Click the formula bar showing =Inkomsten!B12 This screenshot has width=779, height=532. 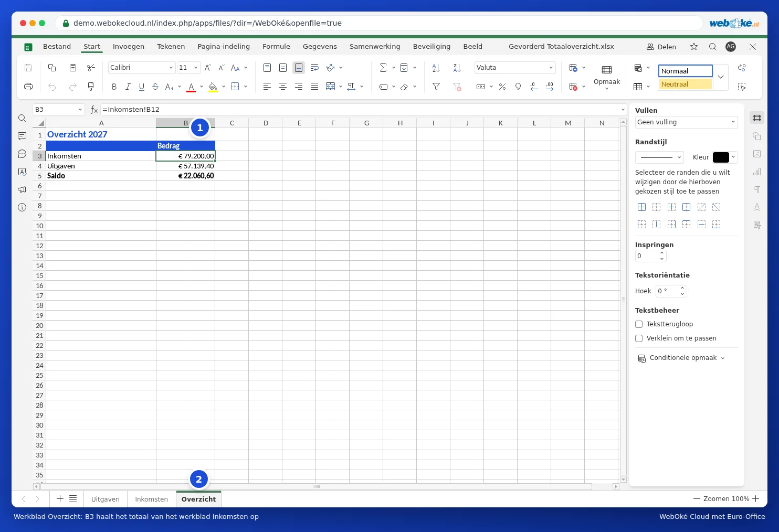click(x=360, y=110)
